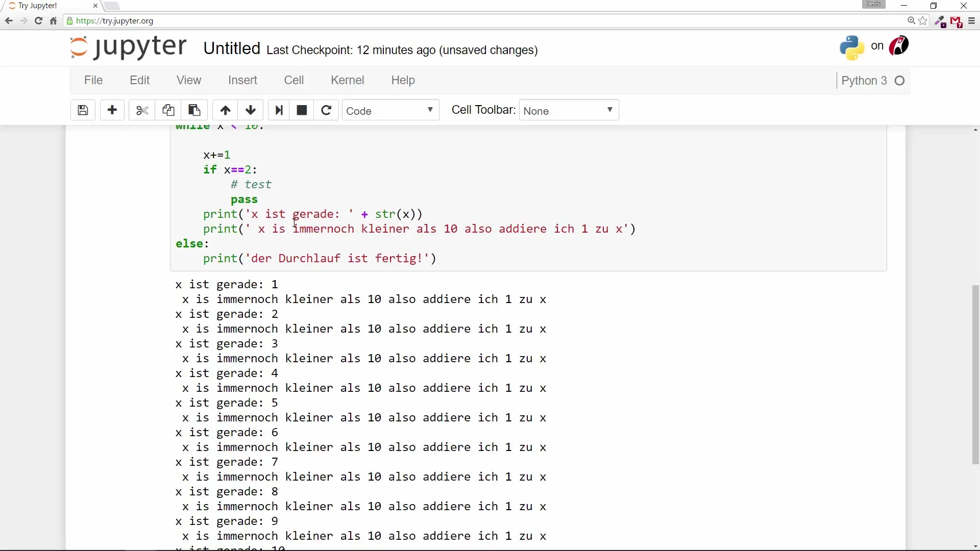
Task: Click the extension icon left of Gmail
Action: (x=940, y=21)
